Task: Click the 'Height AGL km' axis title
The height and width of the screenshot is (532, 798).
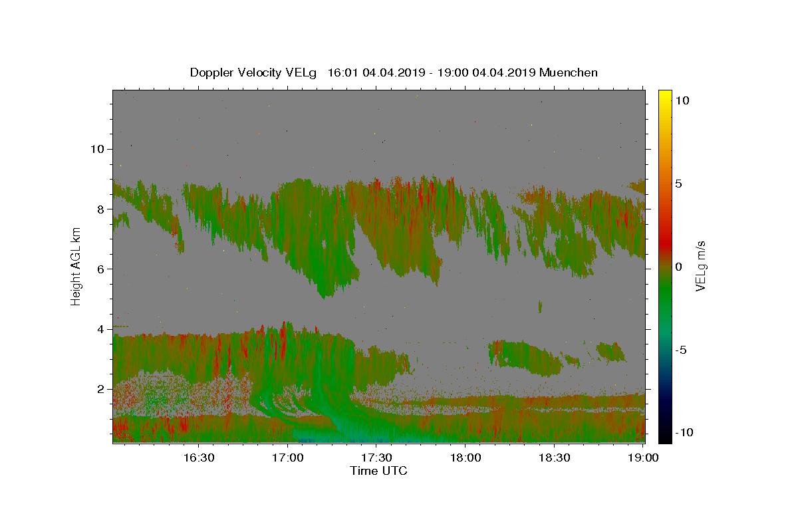Action: tap(76, 266)
